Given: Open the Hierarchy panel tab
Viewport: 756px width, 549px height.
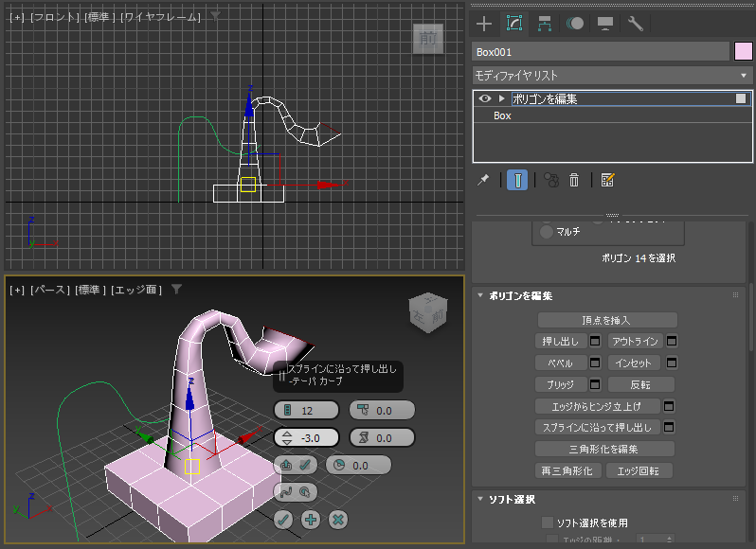Looking at the screenshot, I should pyautogui.click(x=545, y=23).
